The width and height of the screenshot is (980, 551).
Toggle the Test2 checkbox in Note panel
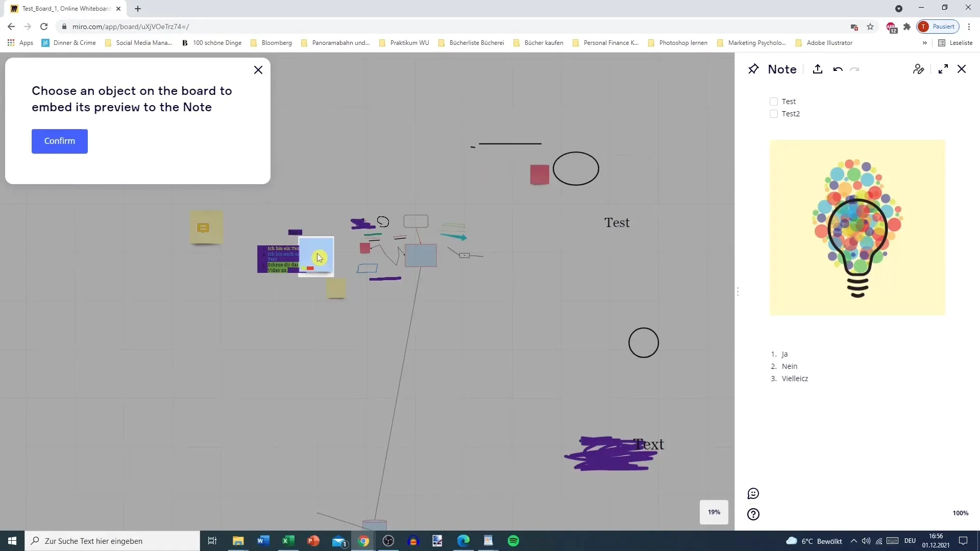click(x=773, y=113)
